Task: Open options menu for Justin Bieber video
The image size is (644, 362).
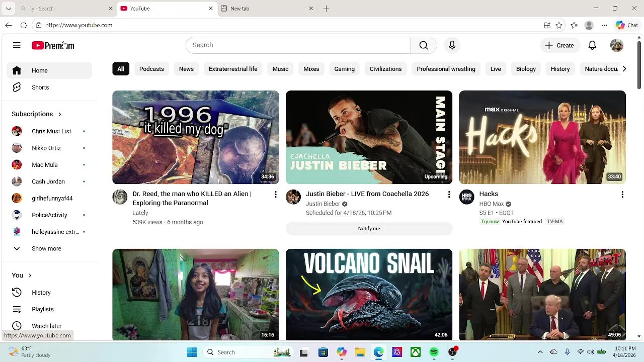Action: coord(449,194)
